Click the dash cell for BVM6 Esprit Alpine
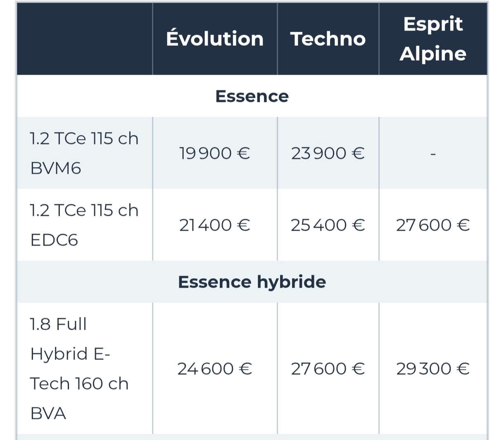The width and height of the screenshot is (504, 440). (433, 154)
